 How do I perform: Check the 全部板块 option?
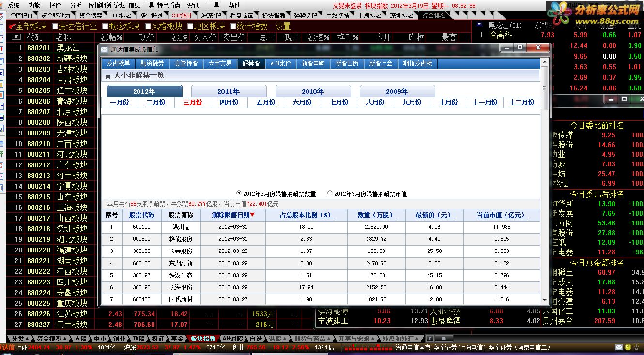tap(28, 26)
